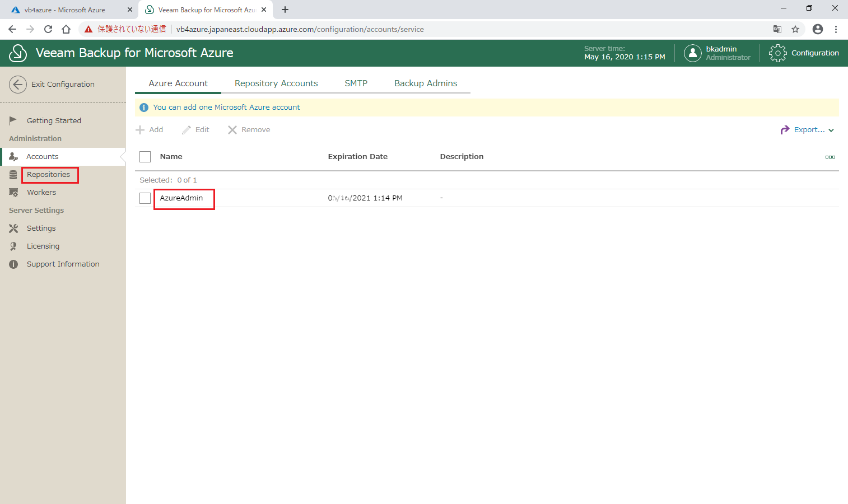Click the Exit Configuration back arrow icon
The image size is (848, 504).
click(x=18, y=85)
